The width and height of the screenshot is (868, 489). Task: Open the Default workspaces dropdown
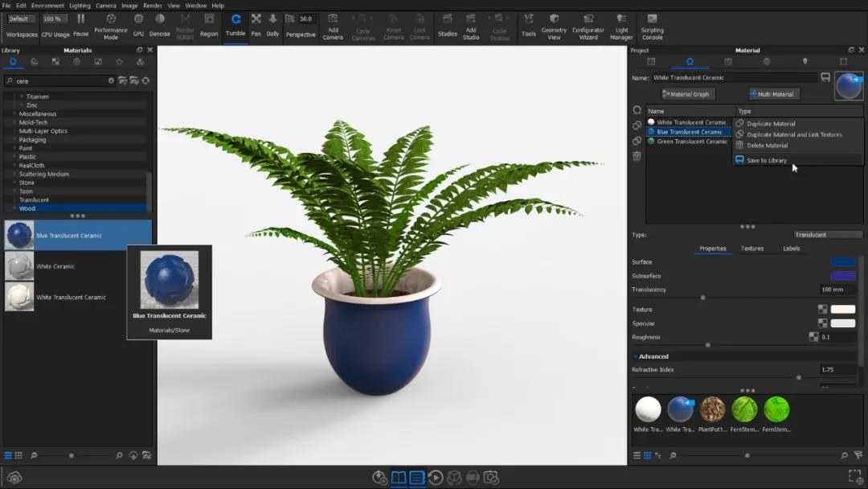point(21,18)
